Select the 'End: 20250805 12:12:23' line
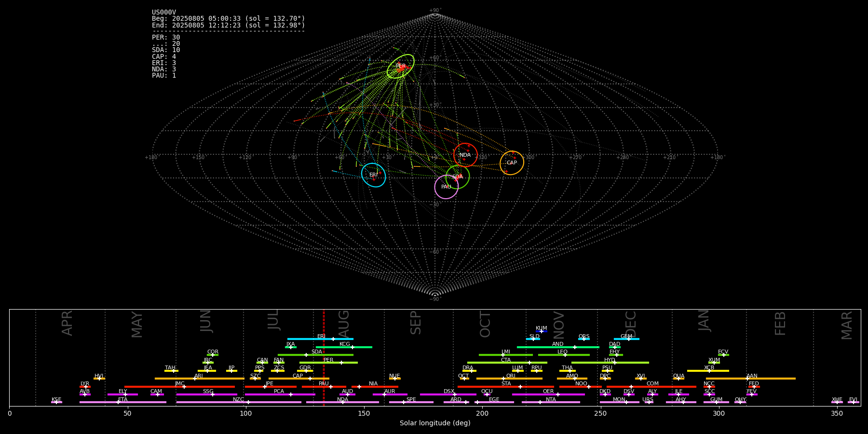868x434 pixels. 229,25
